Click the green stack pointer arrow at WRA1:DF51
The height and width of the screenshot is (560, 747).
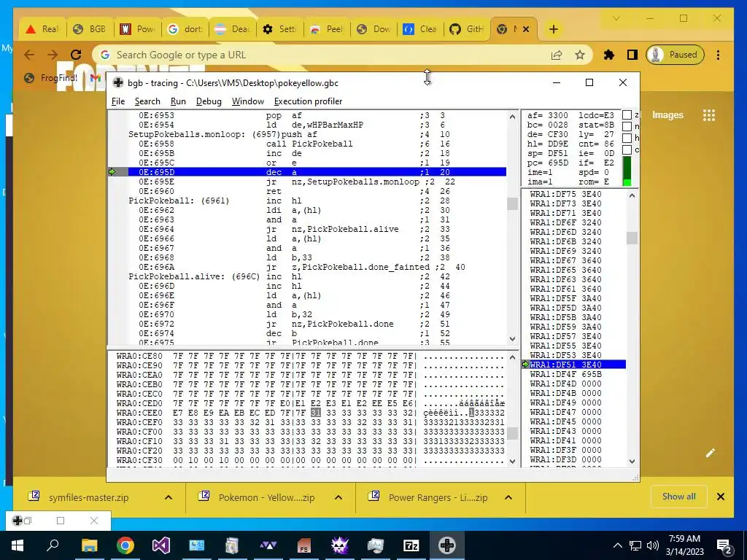(525, 365)
